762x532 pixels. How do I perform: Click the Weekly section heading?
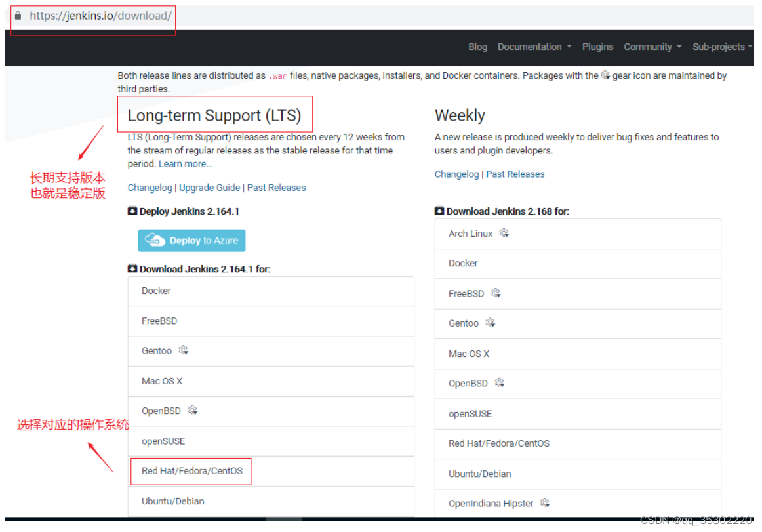[x=460, y=115]
